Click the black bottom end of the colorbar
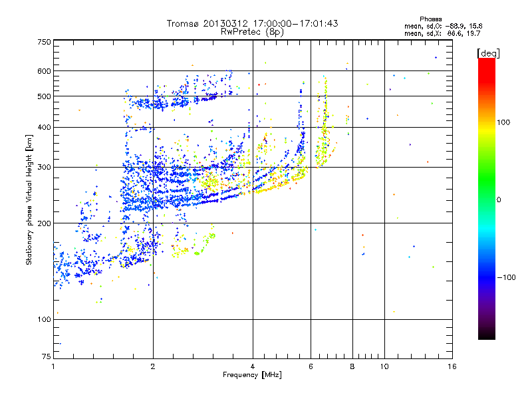This screenshot has width=532, height=399. pyautogui.click(x=487, y=334)
